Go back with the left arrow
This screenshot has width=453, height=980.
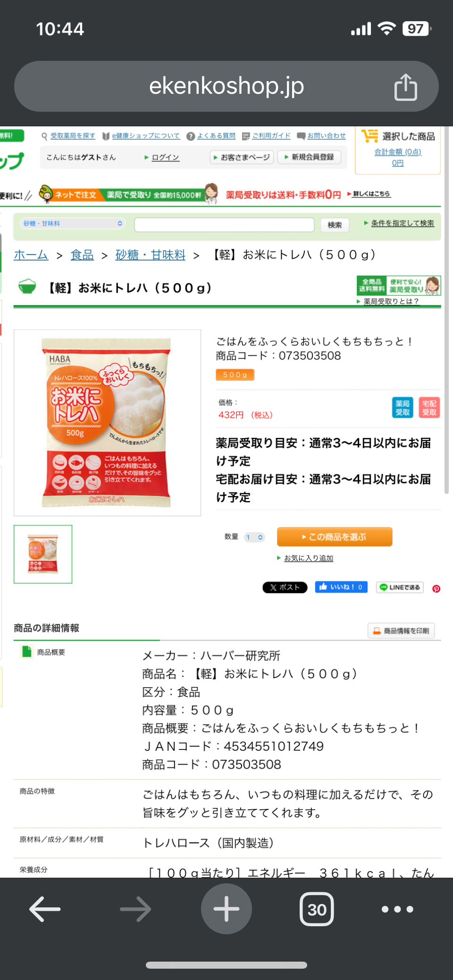[45, 909]
